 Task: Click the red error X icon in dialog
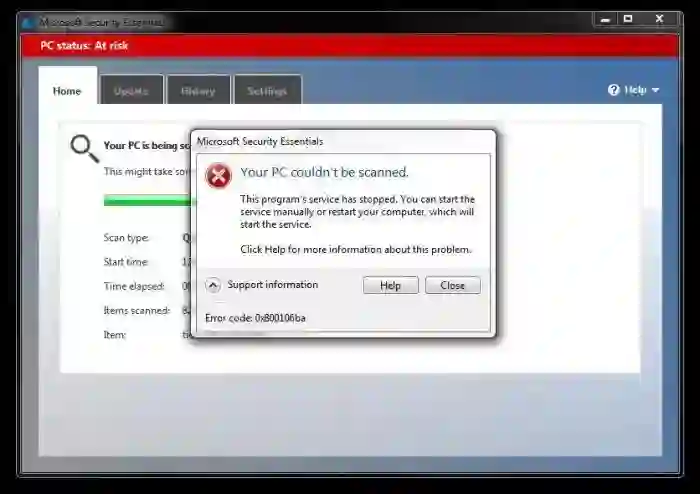pyautogui.click(x=218, y=176)
